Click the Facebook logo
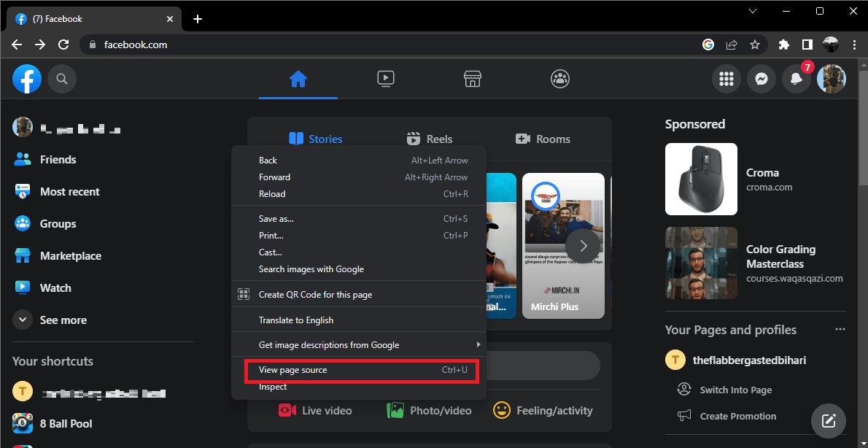Screen dimensions: 868x448 pos(27,80)
